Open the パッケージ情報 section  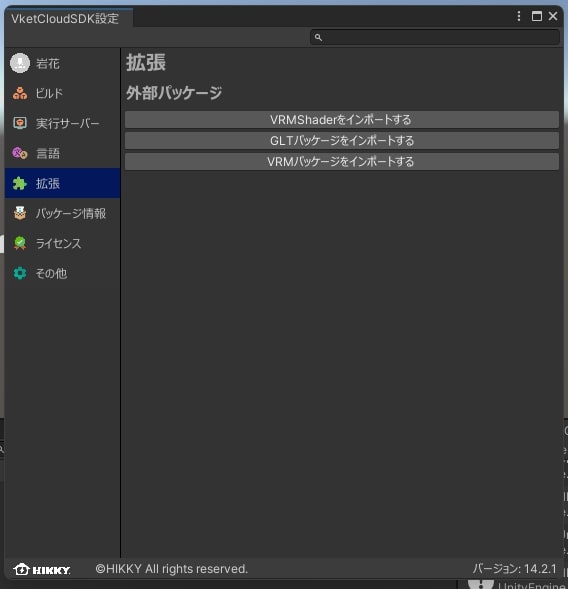[62, 213]
